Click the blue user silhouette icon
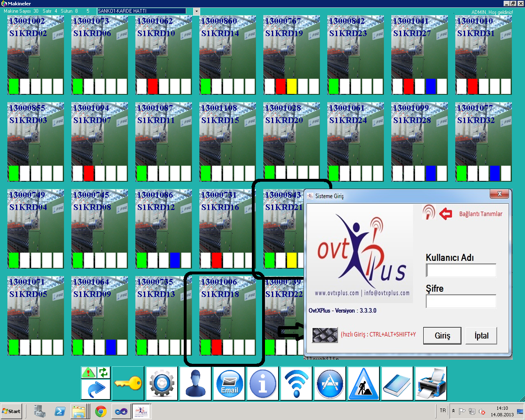The height and width of the screenshot is (420, 525). tap(195, 383)
